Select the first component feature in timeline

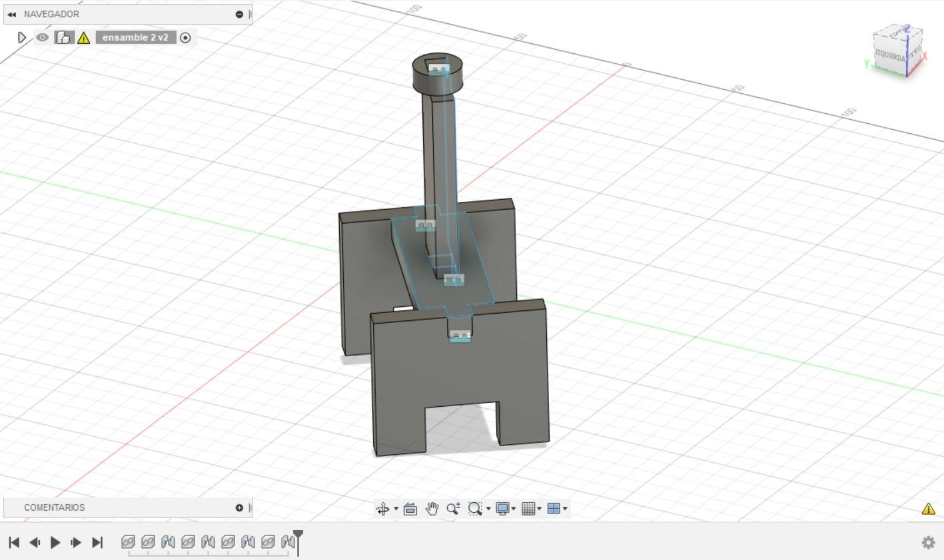(x=128, y=542)
